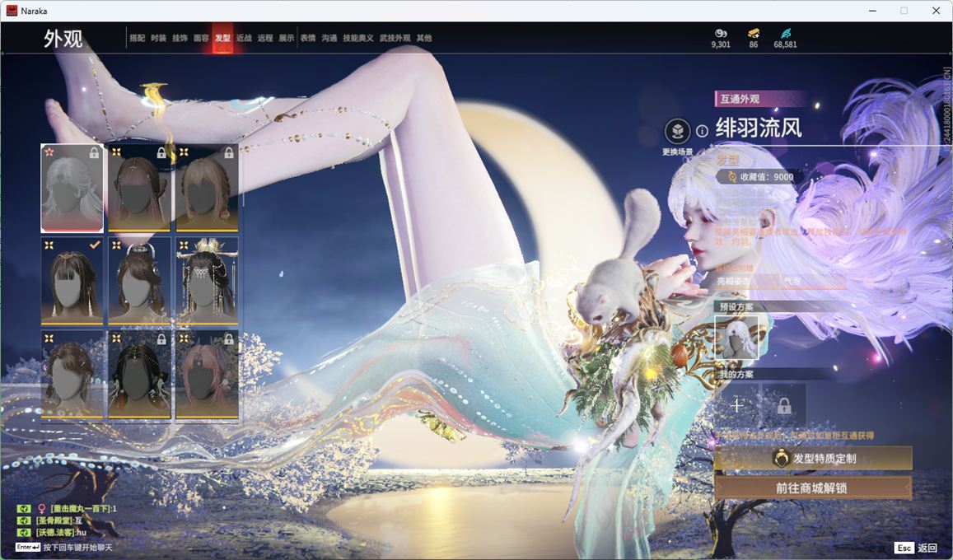Click the Esc 返回 back button
The width and height of the screenshot is (953, 560).
(917, 548)
